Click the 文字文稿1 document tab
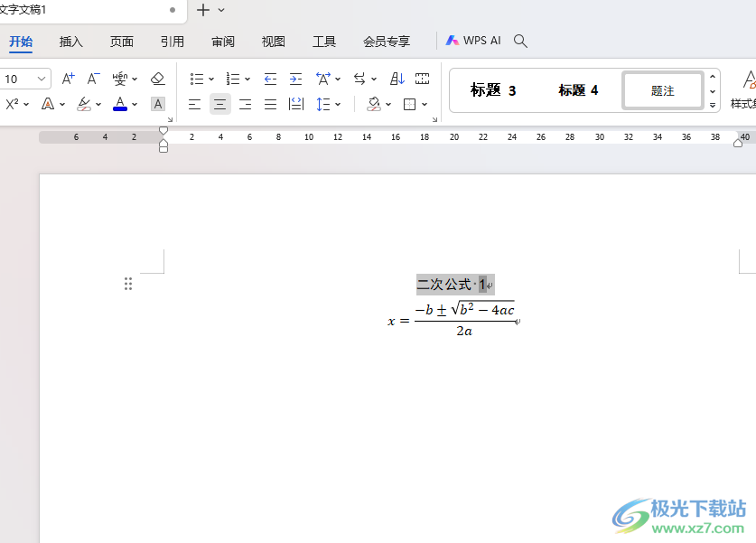This screenshot has width=756, height=543. click(23, 10)
